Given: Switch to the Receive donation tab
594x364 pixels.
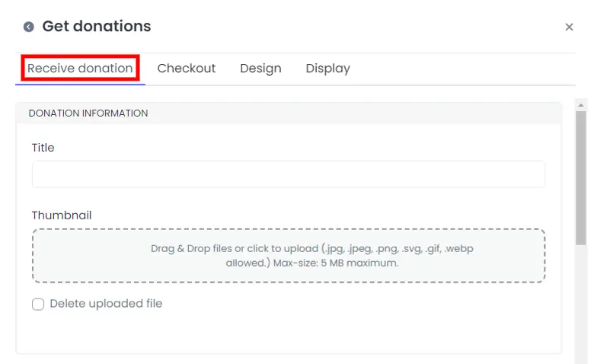Looking at the screenshot, I should pyautogui.click(x=80, y=69).
